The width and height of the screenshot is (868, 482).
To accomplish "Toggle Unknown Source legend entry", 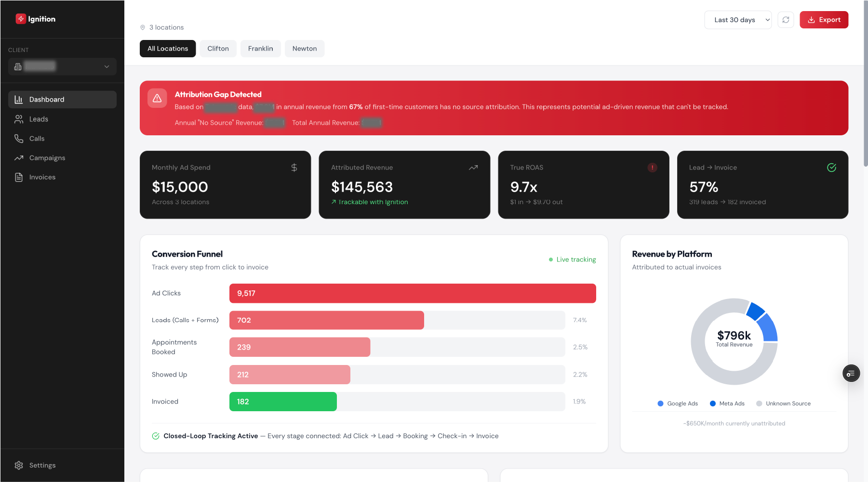I will point(783,404).
